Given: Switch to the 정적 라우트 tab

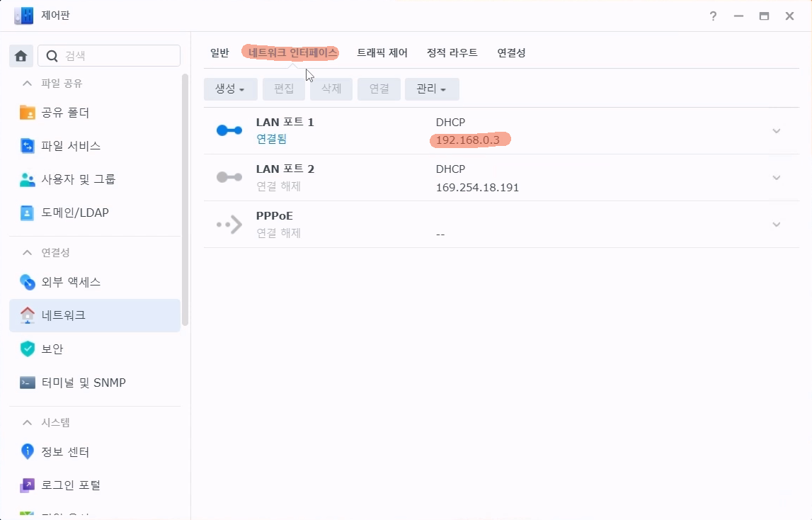Looking at the screenshot, I should pos(452,53).
